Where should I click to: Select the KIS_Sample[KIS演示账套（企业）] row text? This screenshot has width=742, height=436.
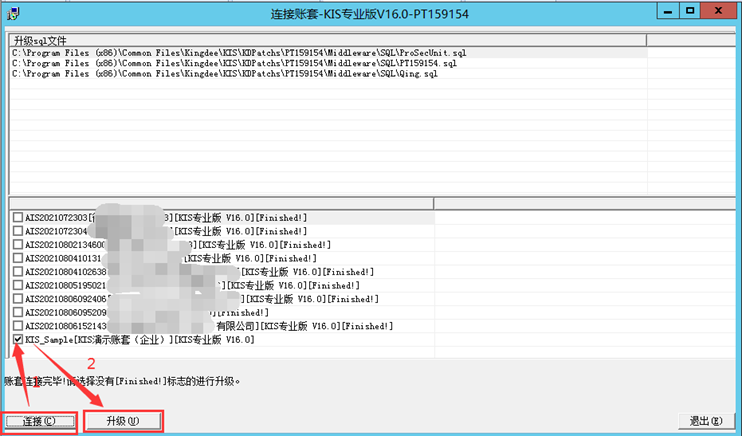coord(140,339)
